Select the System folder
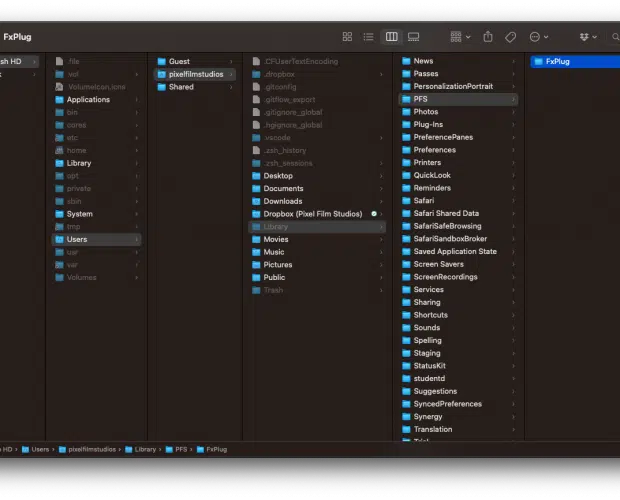Viewport: 620px width, 500px height. 96,214
